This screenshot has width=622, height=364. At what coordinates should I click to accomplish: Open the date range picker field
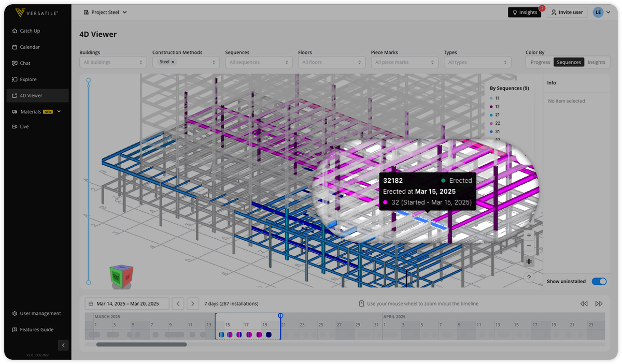[x=126, y=303]
